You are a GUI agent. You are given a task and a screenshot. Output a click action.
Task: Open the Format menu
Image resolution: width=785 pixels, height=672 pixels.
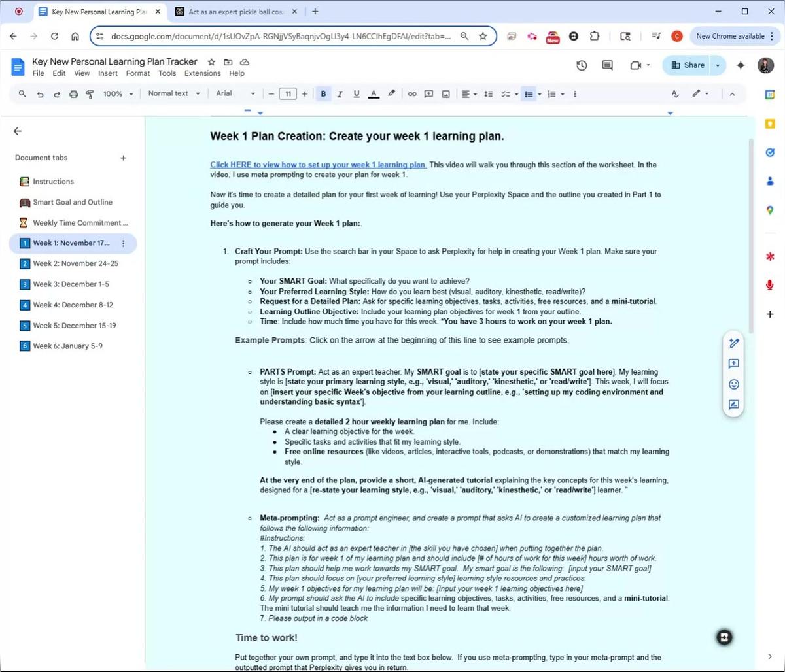click(138, 73)
